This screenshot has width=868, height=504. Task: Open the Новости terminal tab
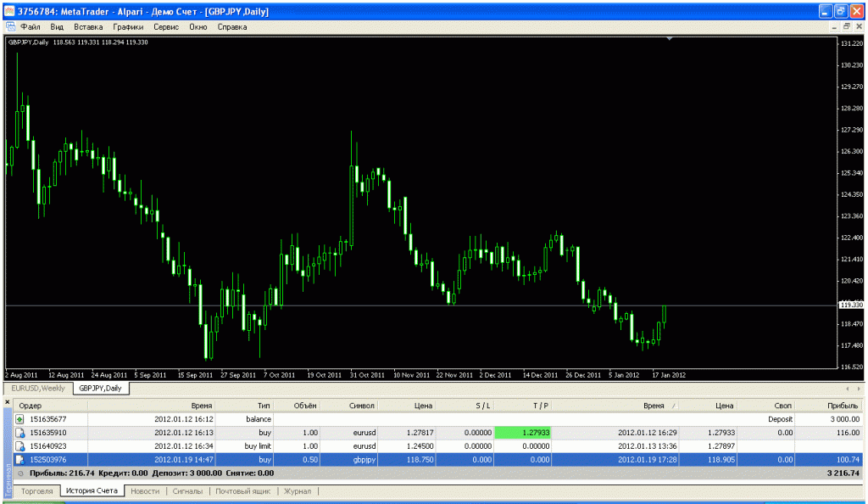click(x=145, y=491)
